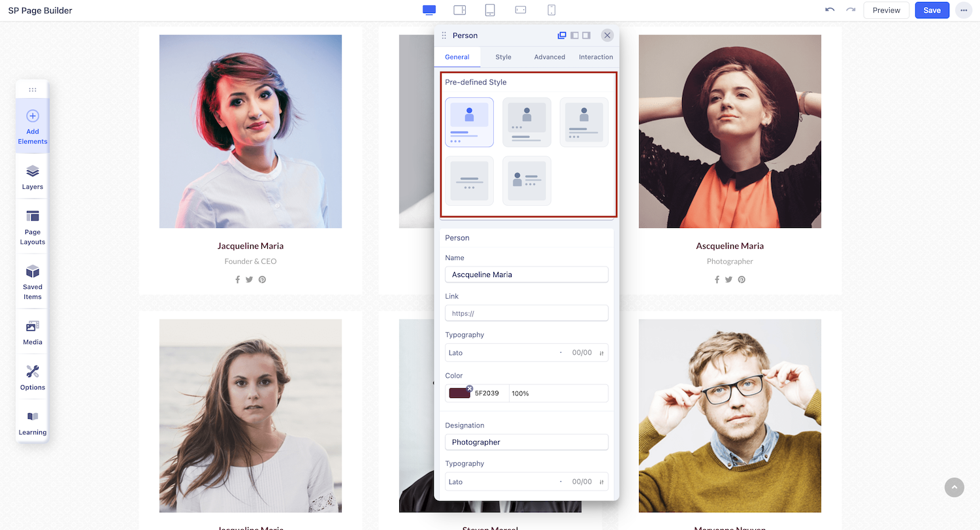
Task: Select the highlighted pre-defined style with text below image
Action: pos(469,122)
